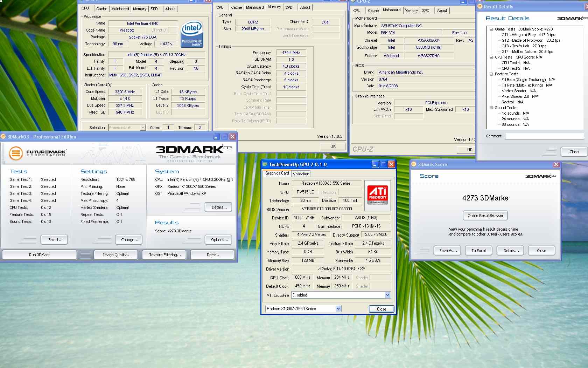This screenshot has height=368, width=588.
Task: Select the Graphics Card tab in GPU-Z
Action: [277, 173]
